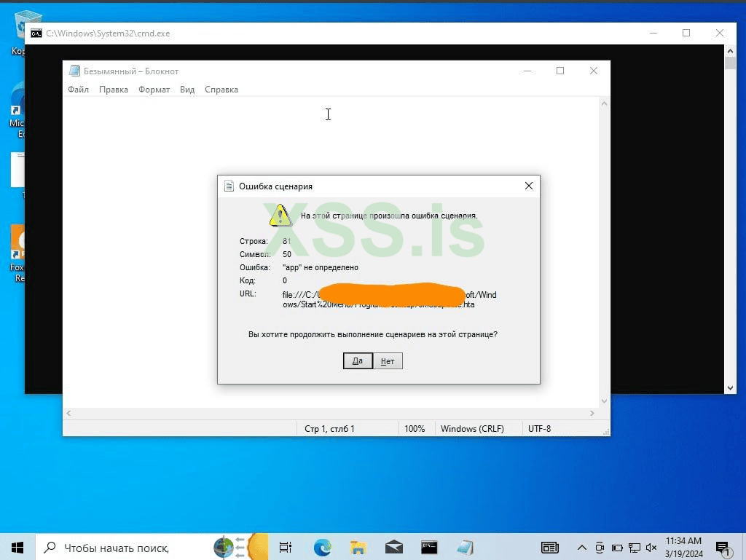Maximize the Notepad window
The image size is (746, 560).
point(560,71)
